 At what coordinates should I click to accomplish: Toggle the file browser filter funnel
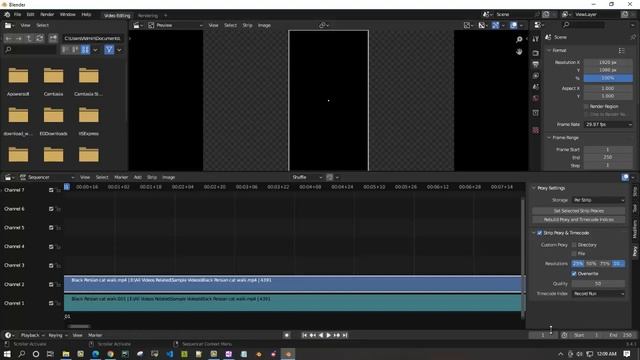109,50
